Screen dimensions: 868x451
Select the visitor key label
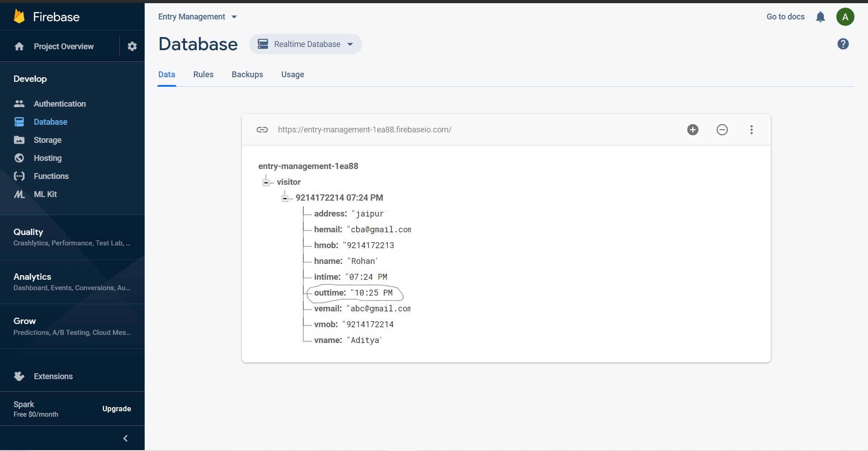click(288, 182)
